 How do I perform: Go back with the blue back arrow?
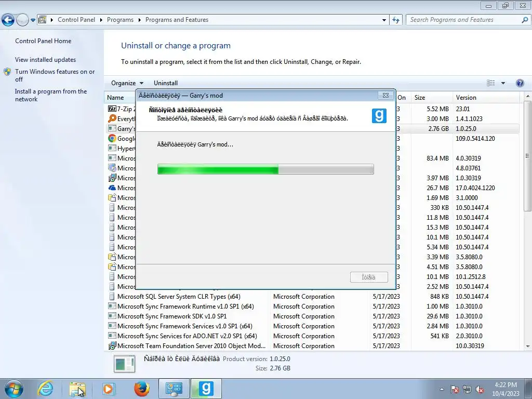pyautogui.click(x=8, y=20)
